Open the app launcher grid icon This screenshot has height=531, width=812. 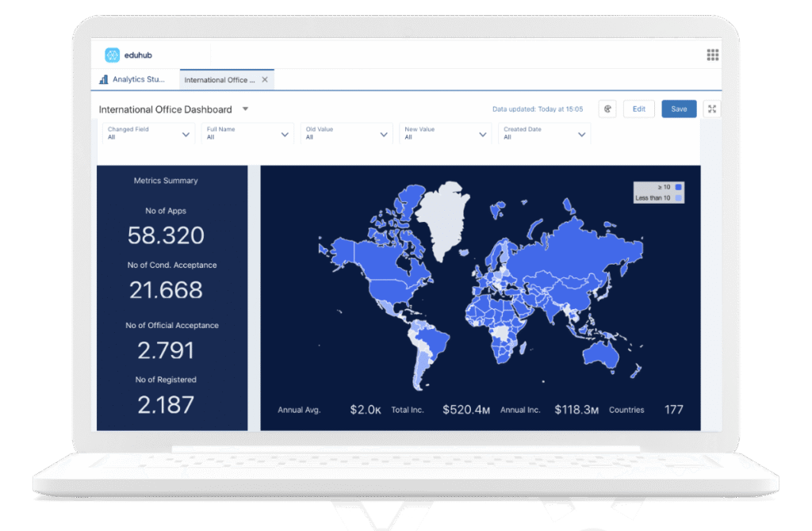[x=712, y=55]
